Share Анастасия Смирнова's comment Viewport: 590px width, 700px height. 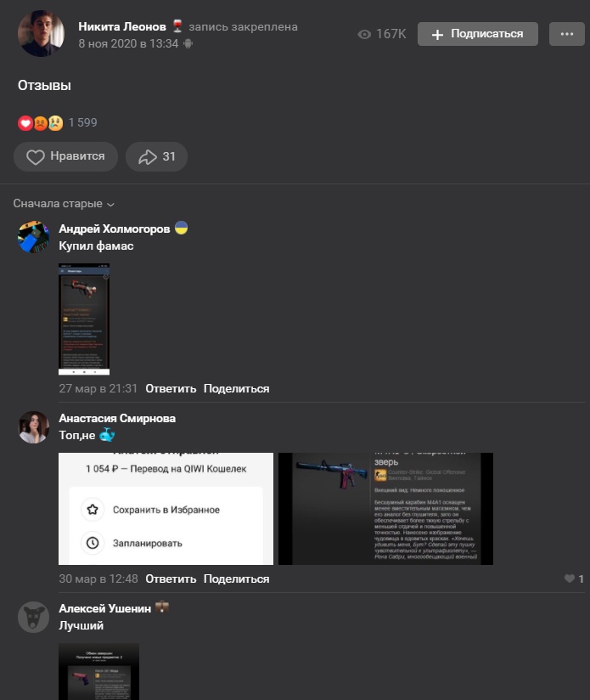click(236, 579)
